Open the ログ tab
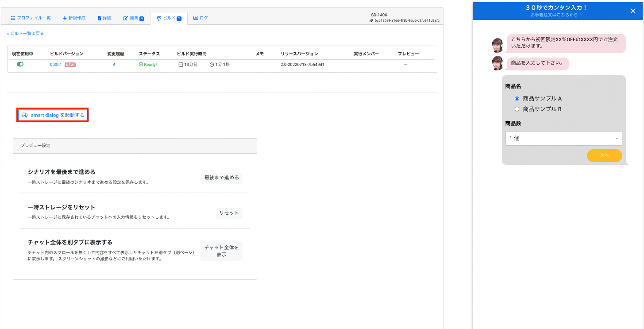This screenshot has width=644, height=329. (201, 18)
